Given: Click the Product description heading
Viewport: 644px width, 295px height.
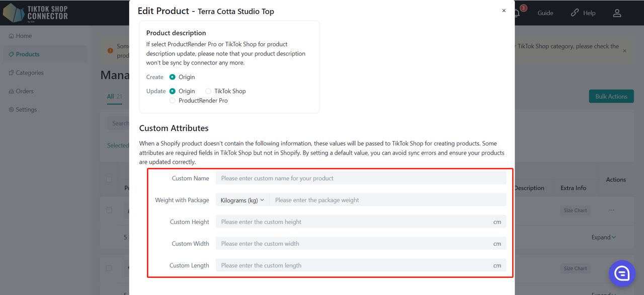Looking at the screenshot, I should [x=176, y=33].
